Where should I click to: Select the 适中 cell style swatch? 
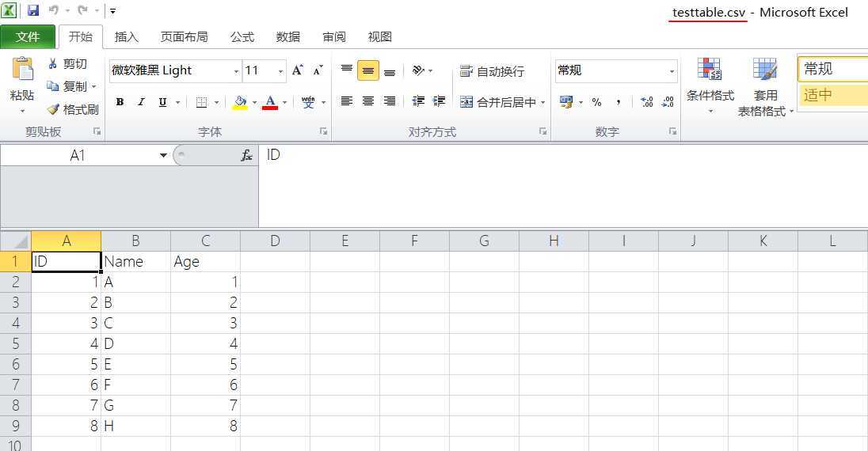click(832, 95)
